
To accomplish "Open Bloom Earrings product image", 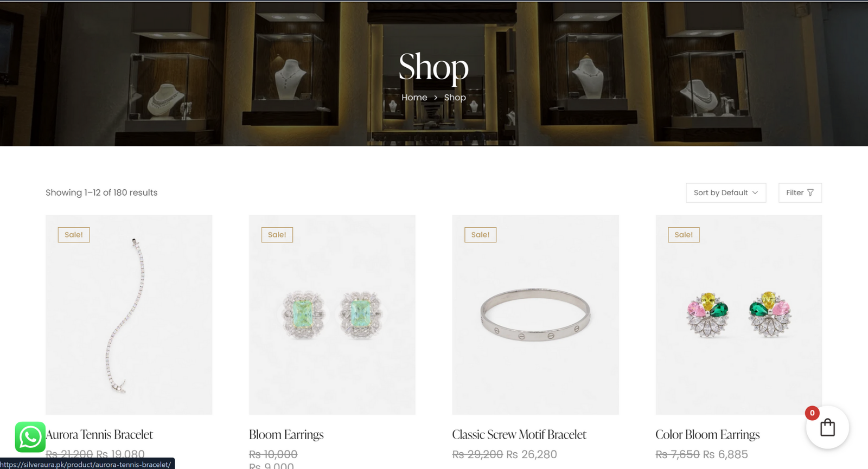I will pos(332,314).
